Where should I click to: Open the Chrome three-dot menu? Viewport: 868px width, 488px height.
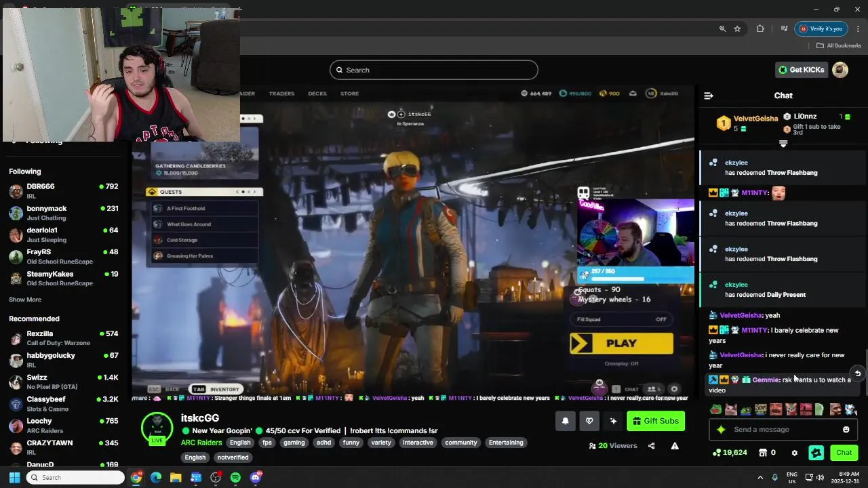click(858, 28)
